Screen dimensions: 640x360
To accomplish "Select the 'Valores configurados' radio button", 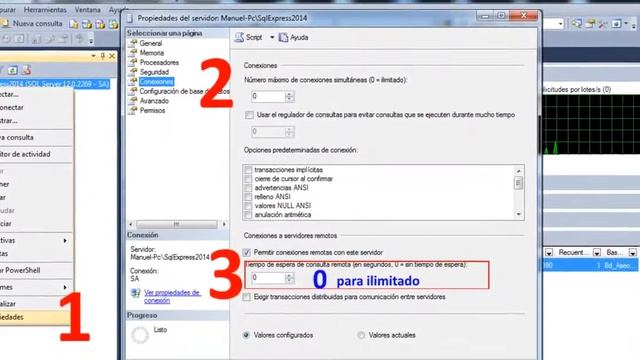I will click(x=246, y=335).
